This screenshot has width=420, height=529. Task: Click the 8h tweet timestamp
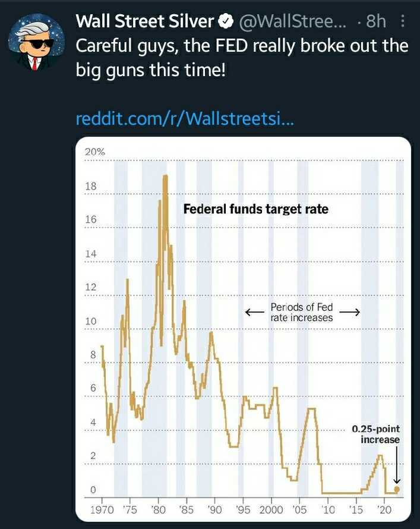376,22
